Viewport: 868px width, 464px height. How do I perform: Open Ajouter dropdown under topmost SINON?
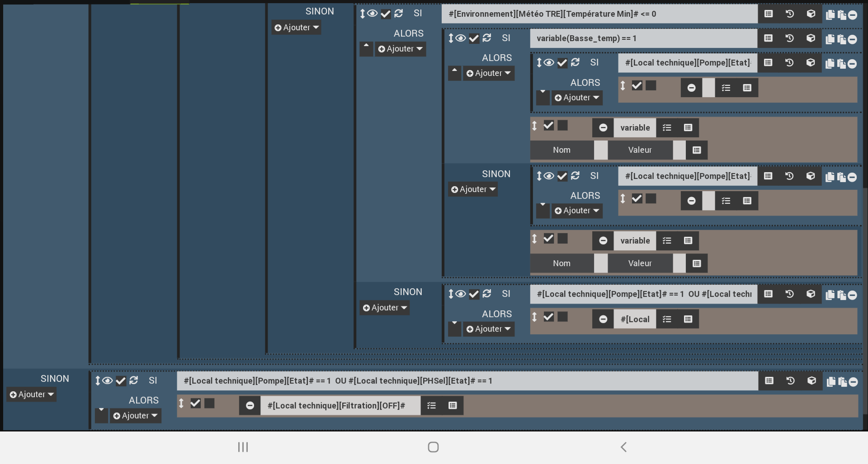point(297,28)
